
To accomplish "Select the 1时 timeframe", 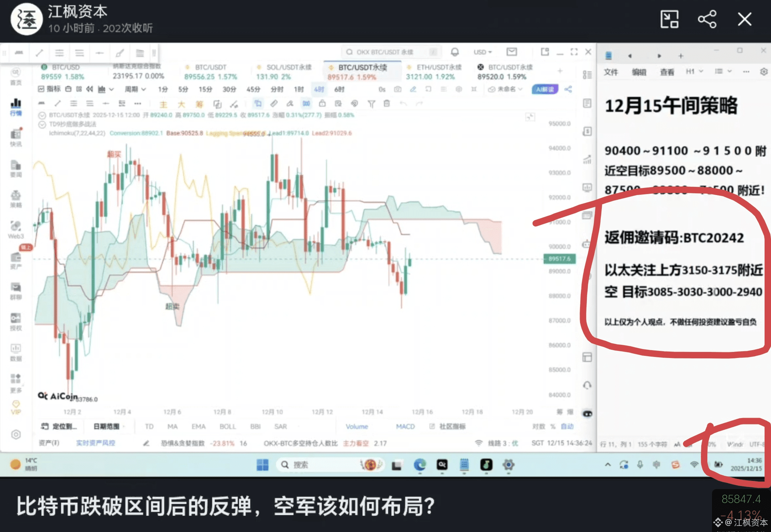I will (x=299, y=89).
